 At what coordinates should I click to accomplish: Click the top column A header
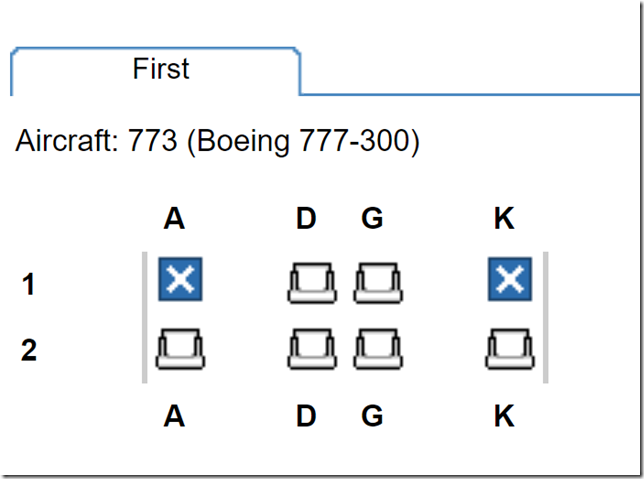174,219
